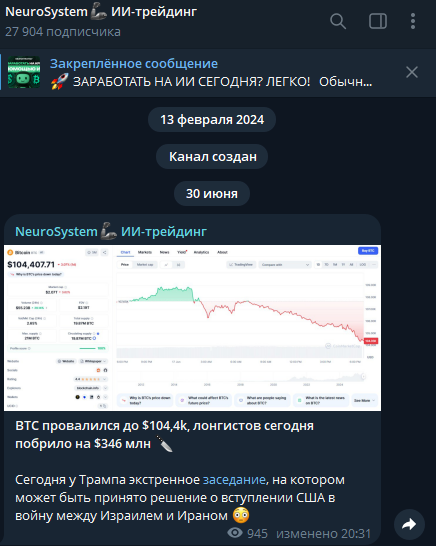
Task: Open the pinned message about ИИ
Action: pyautogui.click(x=211, y=72)
